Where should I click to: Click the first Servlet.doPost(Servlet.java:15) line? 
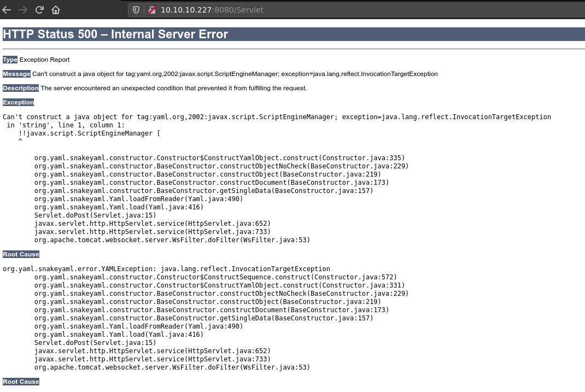coord(95,215)
